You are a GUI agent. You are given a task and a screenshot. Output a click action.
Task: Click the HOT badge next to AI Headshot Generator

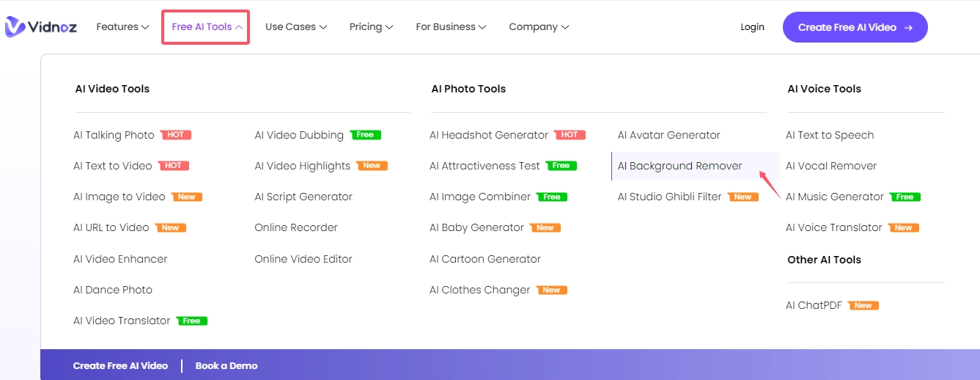570,135
